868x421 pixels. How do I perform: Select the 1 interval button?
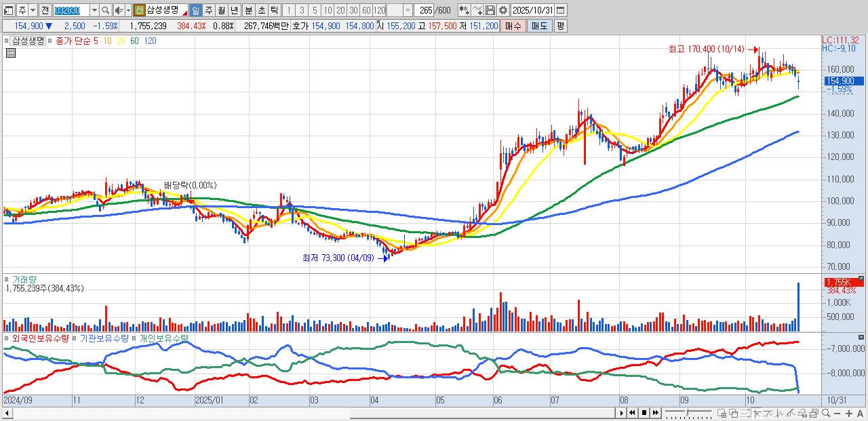(288, 10)
